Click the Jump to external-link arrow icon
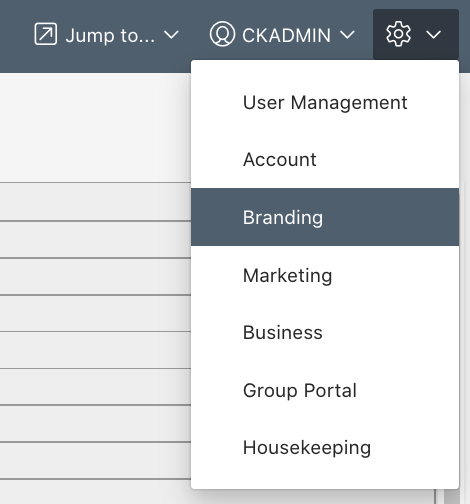470x504 pixels. (46, 34)
